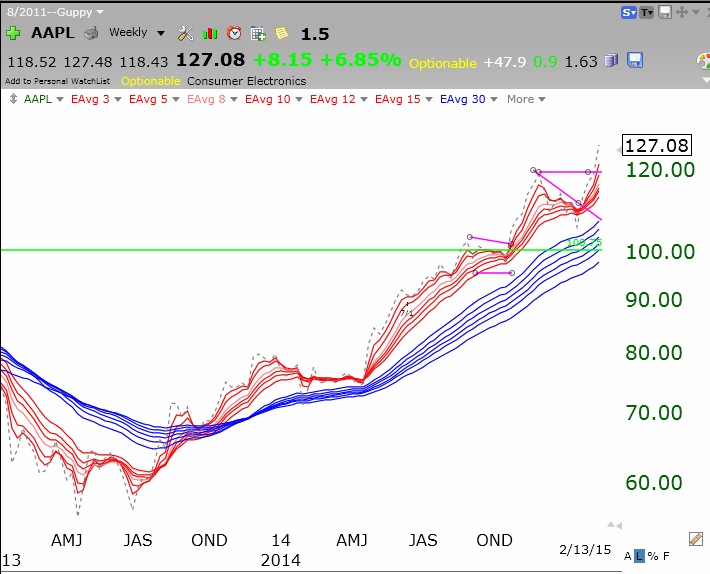
Task: Click the up-down reorder arrows beside AAPL plot
Action: pyautogui.click(x=13, y=99)
